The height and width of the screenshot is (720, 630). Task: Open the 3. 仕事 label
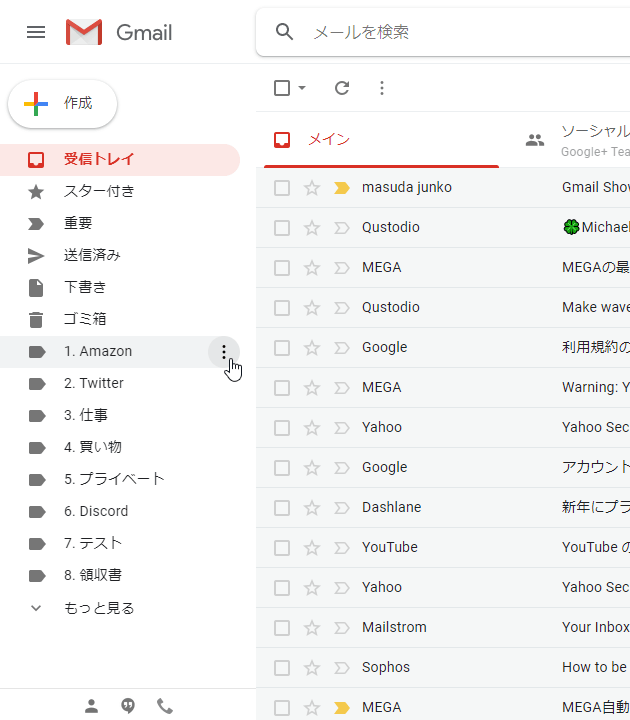pyautogui.click(x=120, y=416)
